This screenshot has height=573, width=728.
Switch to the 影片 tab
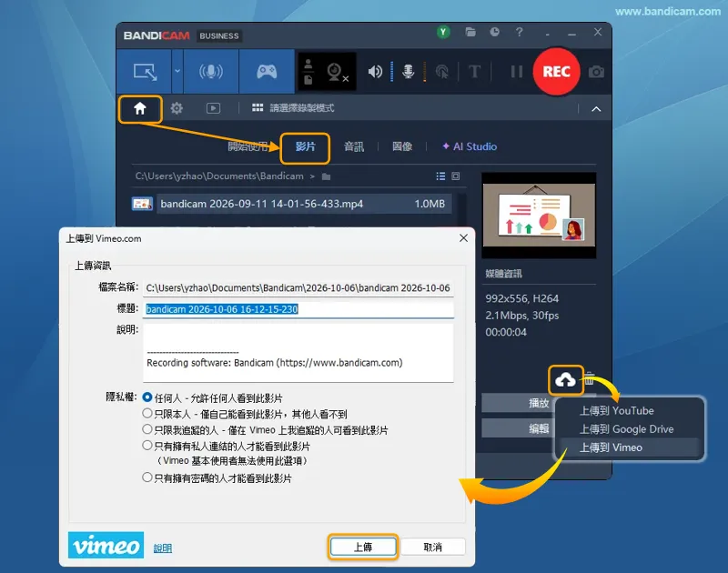(305, 147)
